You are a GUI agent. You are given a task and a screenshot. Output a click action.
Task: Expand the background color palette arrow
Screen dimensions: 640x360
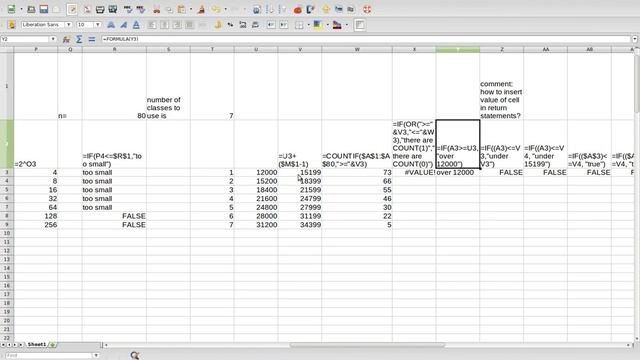327,25
